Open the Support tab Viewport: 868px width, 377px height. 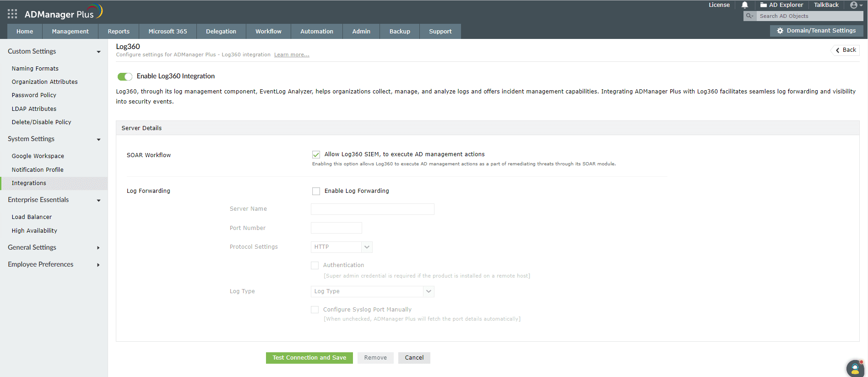[x=440, y=31]
